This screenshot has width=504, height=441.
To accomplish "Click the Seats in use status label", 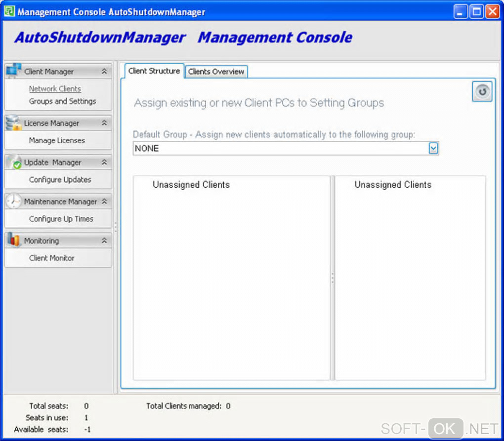I will (x=47, y=418).
